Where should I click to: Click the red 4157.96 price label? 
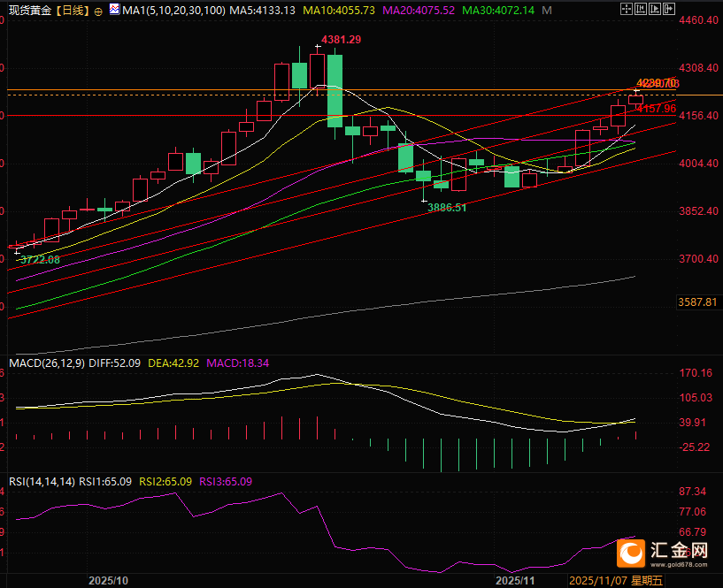pos(656,108)
